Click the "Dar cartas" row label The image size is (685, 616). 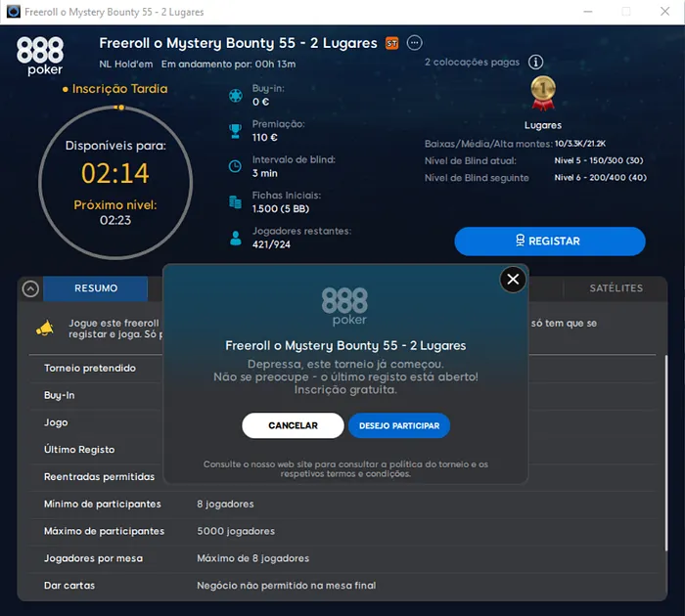pos(69,586)
